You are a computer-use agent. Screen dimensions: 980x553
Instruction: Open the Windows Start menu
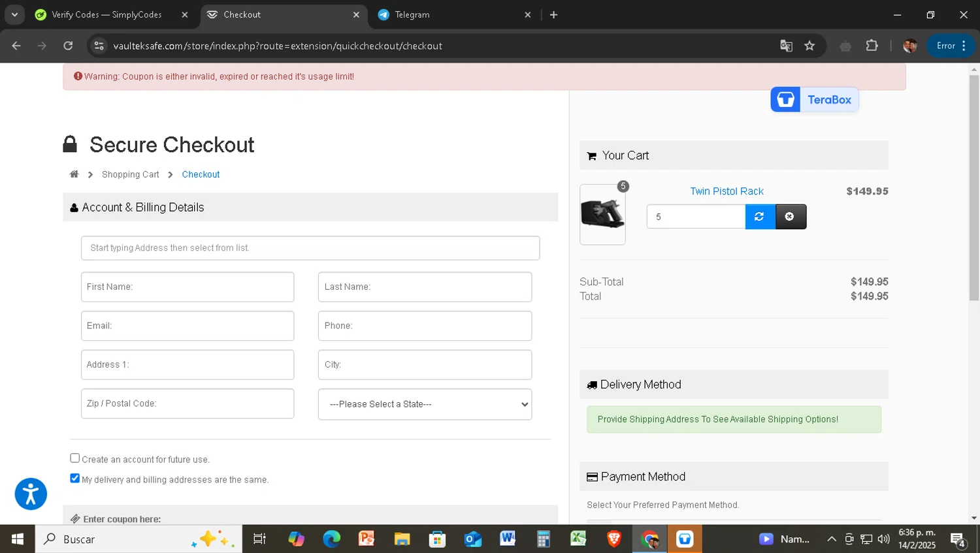18,539
